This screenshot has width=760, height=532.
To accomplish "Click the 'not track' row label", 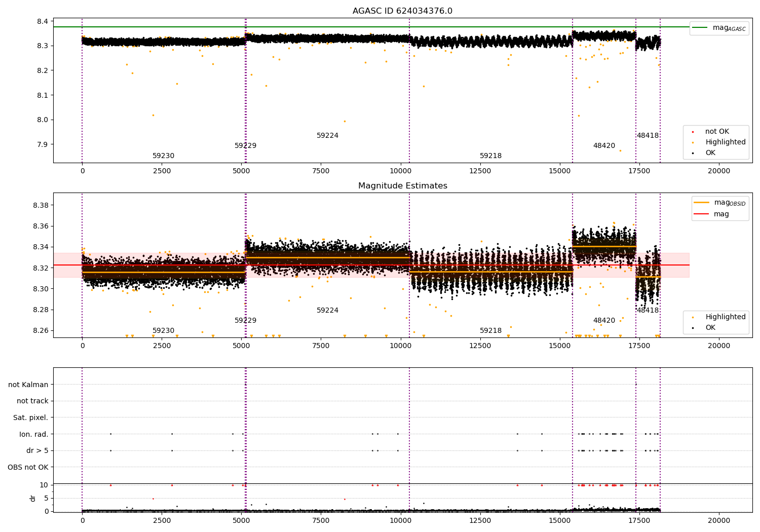I will coord(32,401).
